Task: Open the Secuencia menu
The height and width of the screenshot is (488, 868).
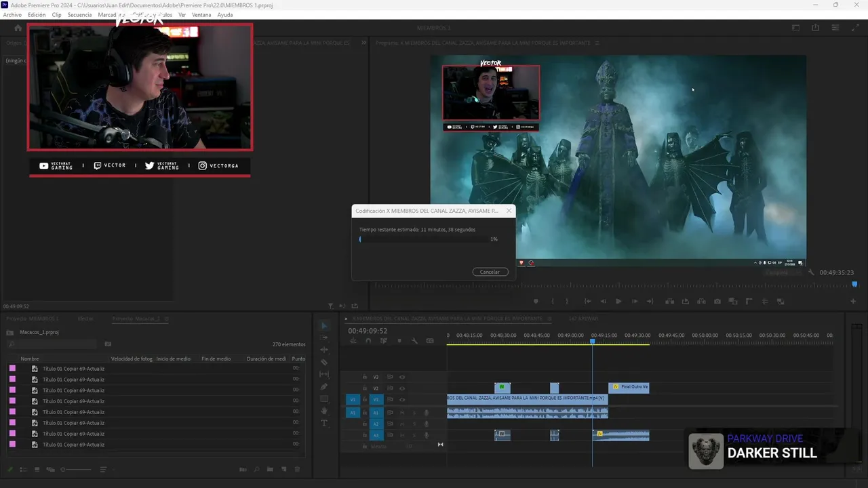Action: (79, 14)
